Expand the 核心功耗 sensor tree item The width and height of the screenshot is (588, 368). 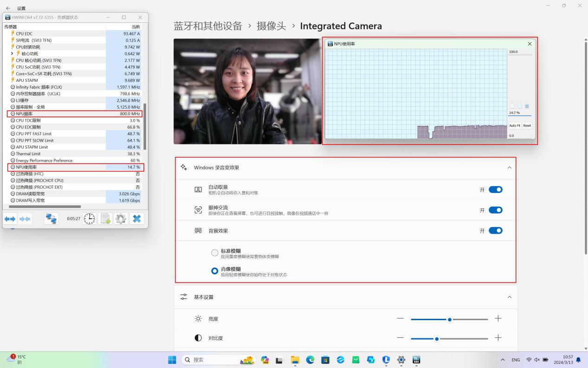[13, 53]
